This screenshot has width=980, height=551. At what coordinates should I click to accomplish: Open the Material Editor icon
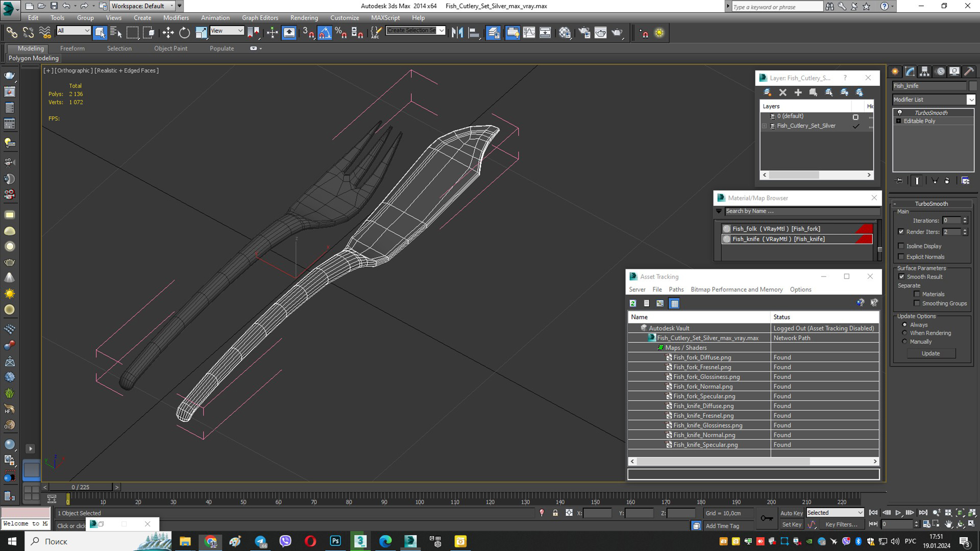click(565, 33)
